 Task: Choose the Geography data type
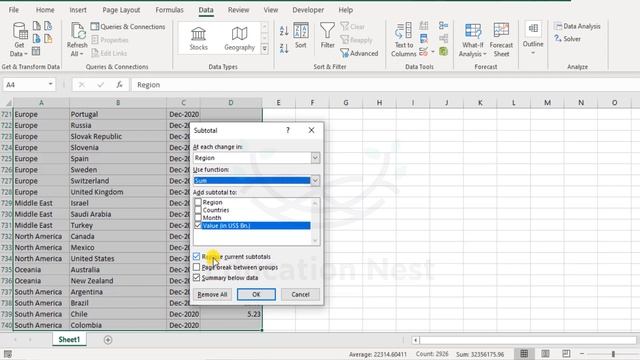pyautogui.click(x=240, y=38)
